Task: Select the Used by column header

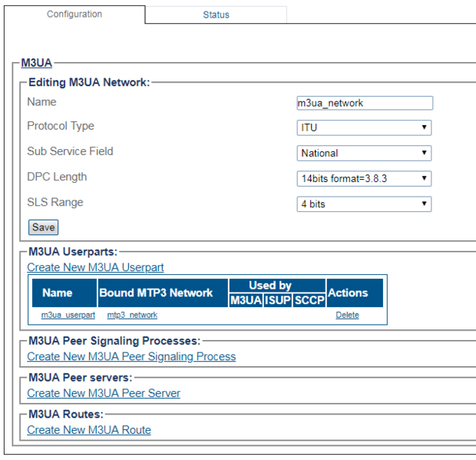Action: (277, 286)
